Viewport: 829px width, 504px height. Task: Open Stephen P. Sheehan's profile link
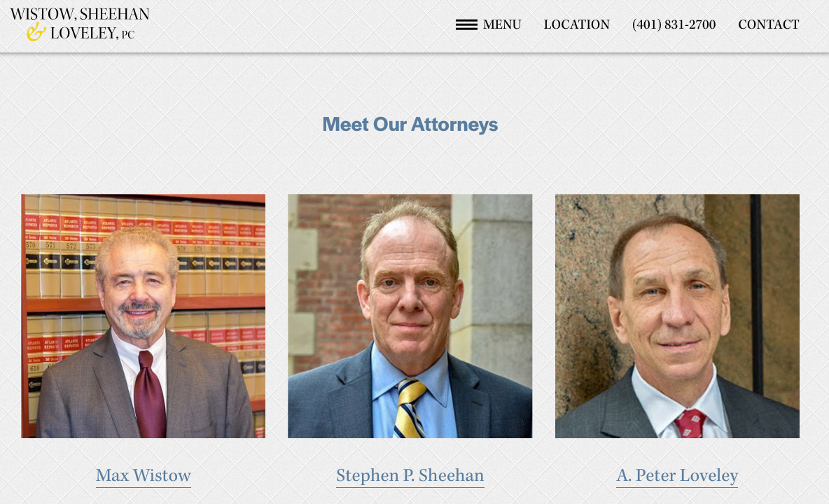click(410, 475)
